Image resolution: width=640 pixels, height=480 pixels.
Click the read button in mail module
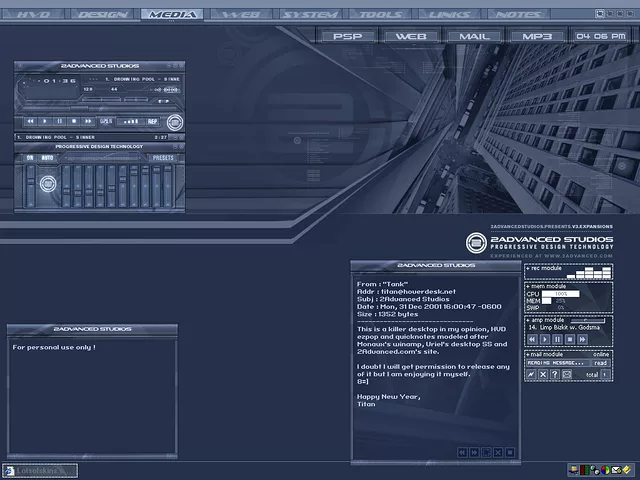click(600, 363)
